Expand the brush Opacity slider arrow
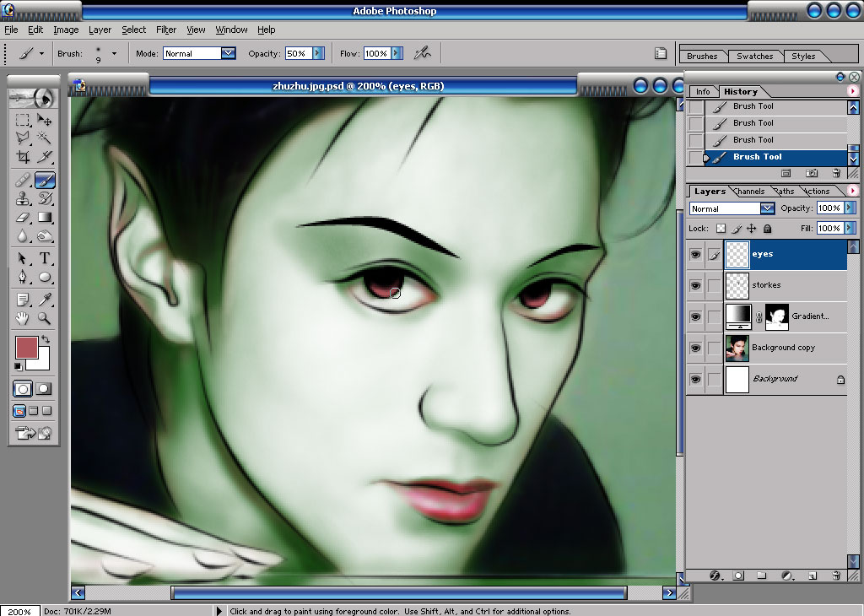Image resolution: width=864 pixels, height=616 pixels. [318, 53]
